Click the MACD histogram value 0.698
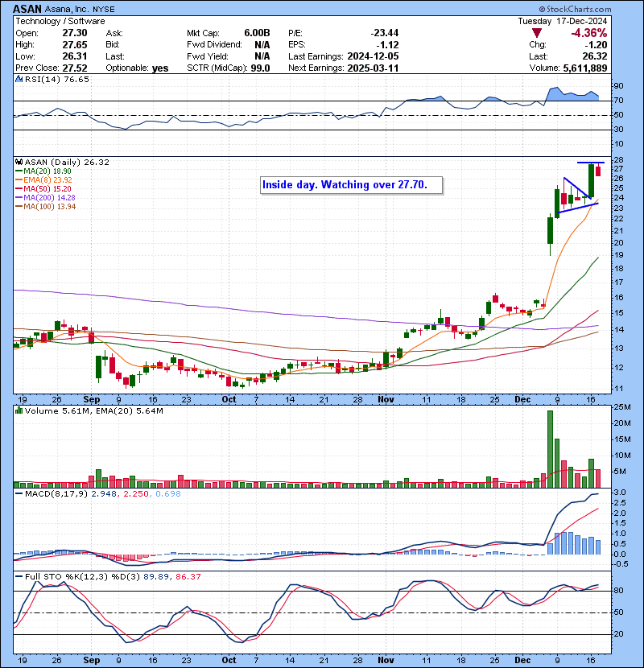Viewport: 644px width, 668px height. click(168, 494)
